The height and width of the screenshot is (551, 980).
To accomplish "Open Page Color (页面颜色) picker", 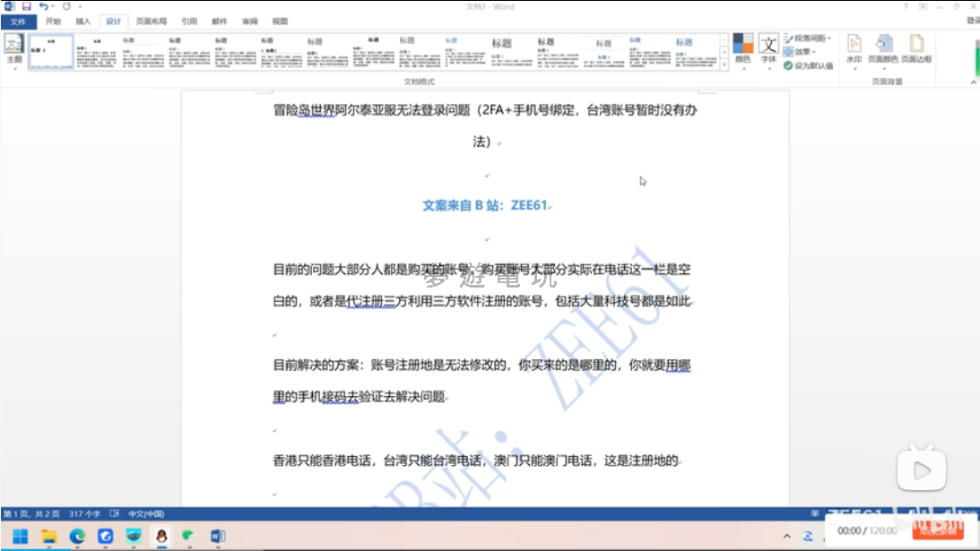I will [x=882, y=50].
